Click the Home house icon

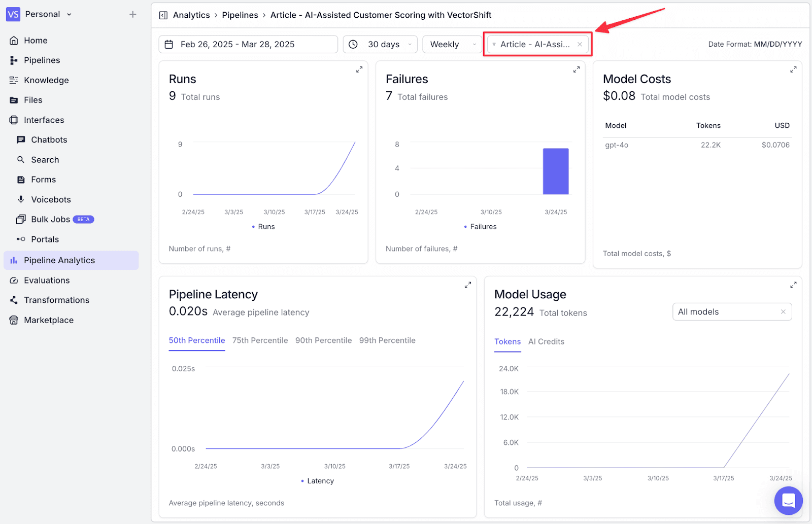click(x=14, y=41)
